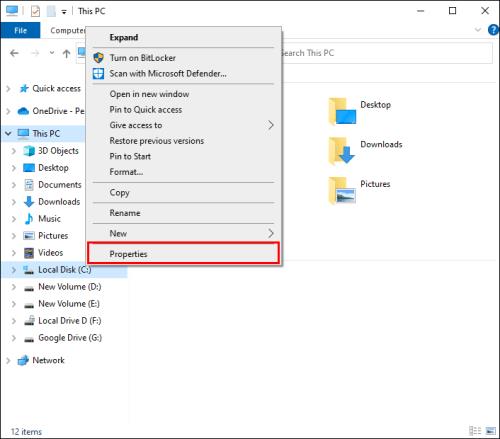Image resolution: width=500 pixels, height=439 pixels.
Task: Collapse the This PC tree node
Action: [8, 134]
